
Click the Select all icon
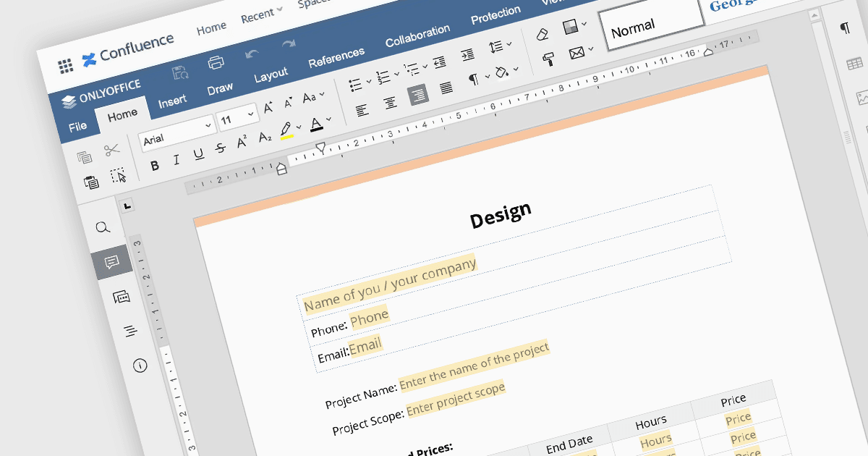point(118,175)
